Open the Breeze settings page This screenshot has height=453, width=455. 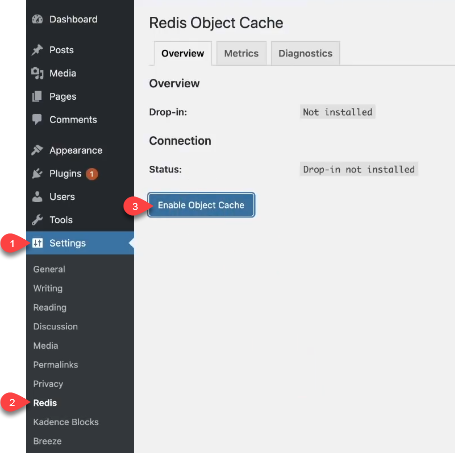point(47,441)
